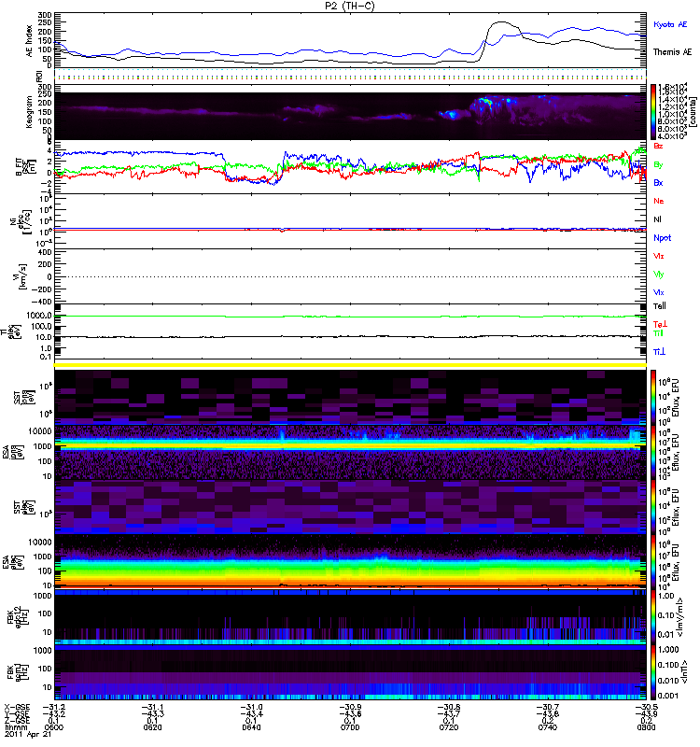This screenshot has width=700, height=747.
Task: Pick the red Bz legend entry
Action: tap(659, 147)
